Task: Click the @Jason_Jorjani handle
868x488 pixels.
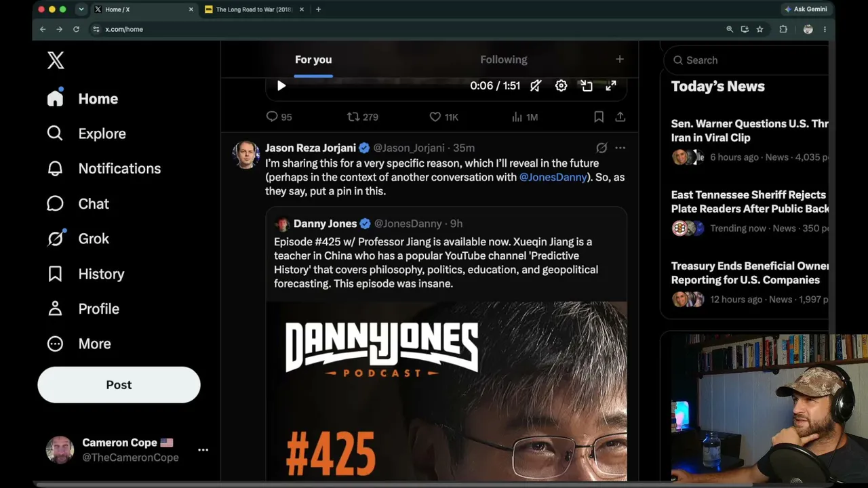Action: [409, 148]
